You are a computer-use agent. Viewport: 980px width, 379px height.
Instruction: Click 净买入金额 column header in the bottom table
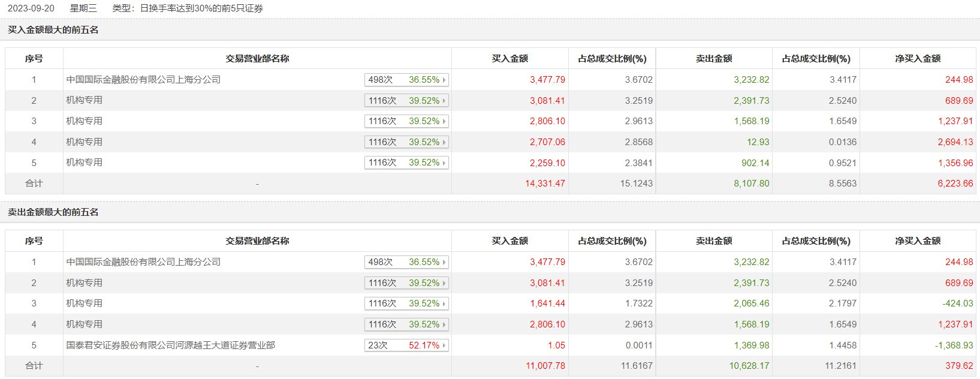coord(917,241)
